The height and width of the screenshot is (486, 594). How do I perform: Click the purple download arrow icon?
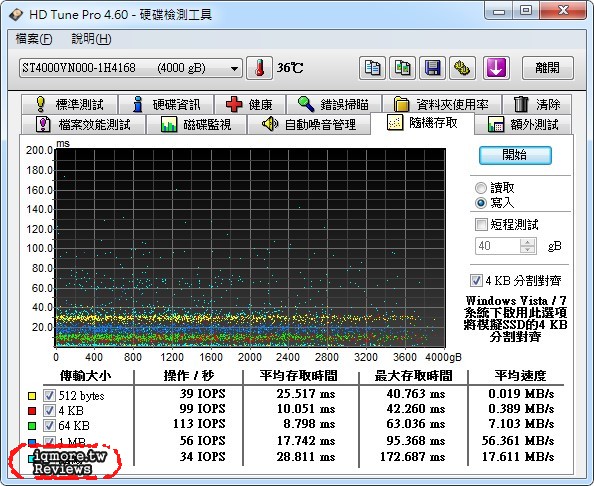(x=496, y=68)
